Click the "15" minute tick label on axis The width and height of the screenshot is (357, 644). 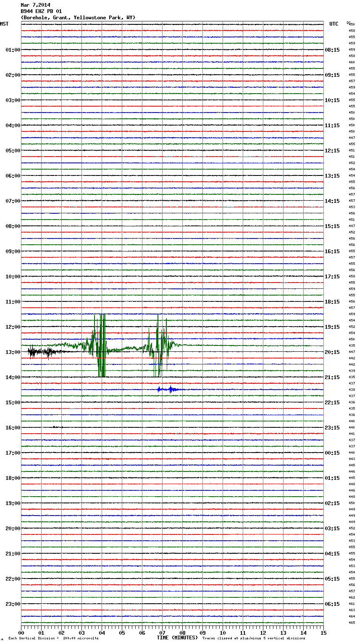(x=323, y=633)
